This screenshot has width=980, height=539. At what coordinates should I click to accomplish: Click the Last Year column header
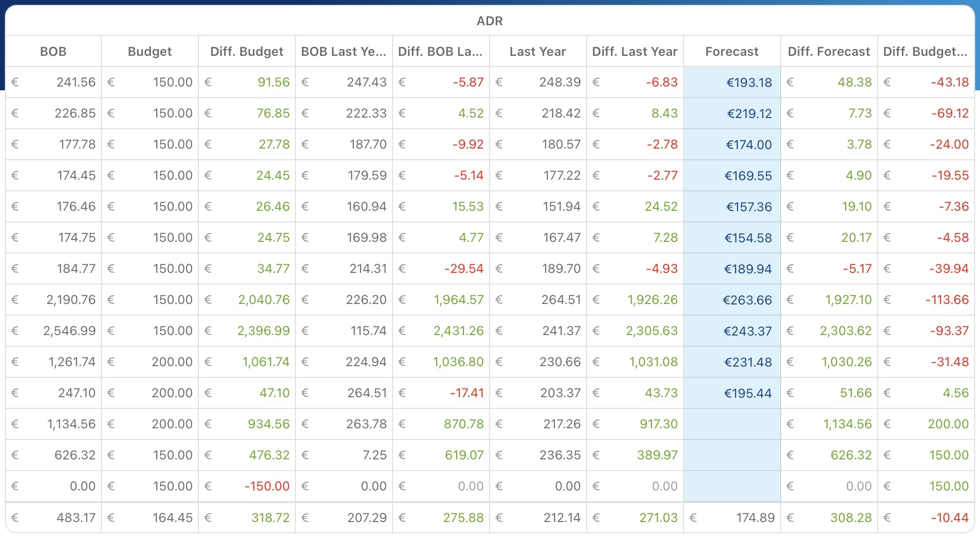(x=538, y=51)
